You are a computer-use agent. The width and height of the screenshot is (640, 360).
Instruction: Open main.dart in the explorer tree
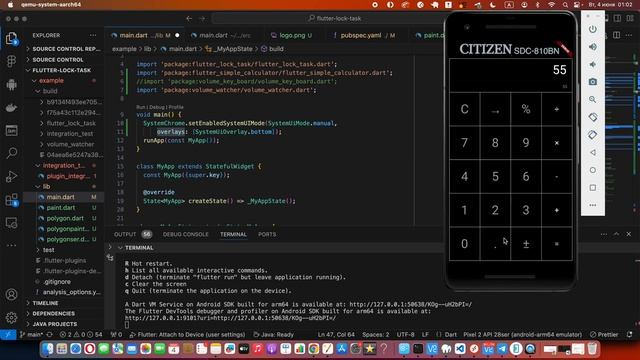pyautogui.click(x=63, y=197)
